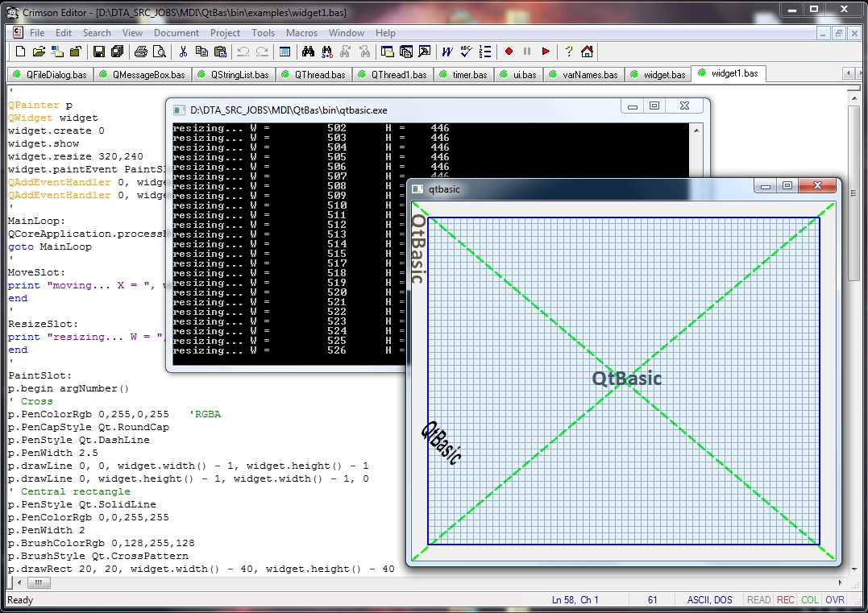This screenshot has width=868, height=613.
Task: Click the Ln 58, Ch 1 status entry
Action: tap(575, 600)
